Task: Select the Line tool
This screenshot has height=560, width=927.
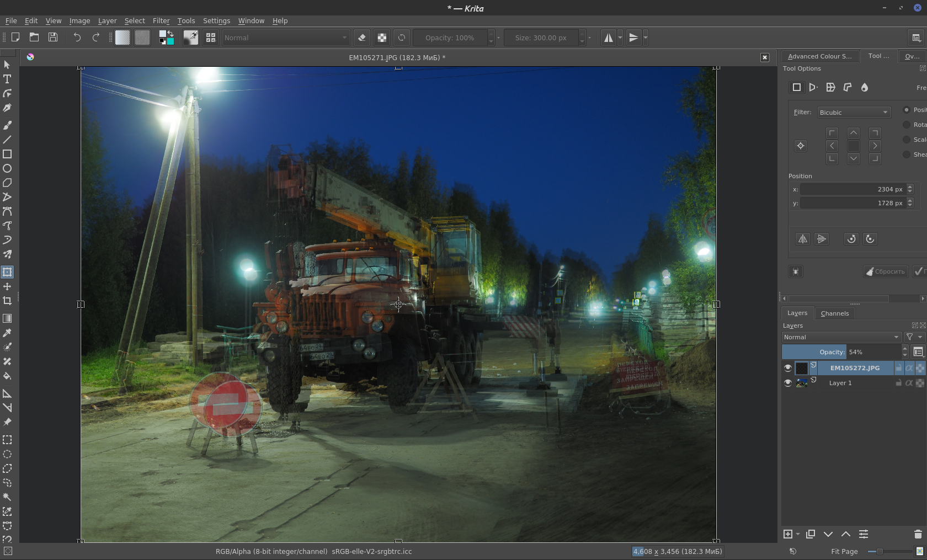Action: tap(7, 140)
